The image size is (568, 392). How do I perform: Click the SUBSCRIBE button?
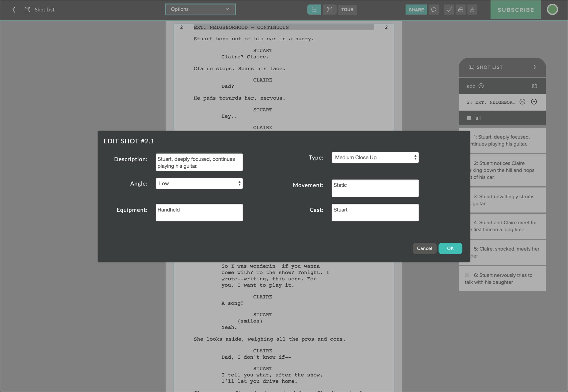pyautogui.click(x=515, y=10)
